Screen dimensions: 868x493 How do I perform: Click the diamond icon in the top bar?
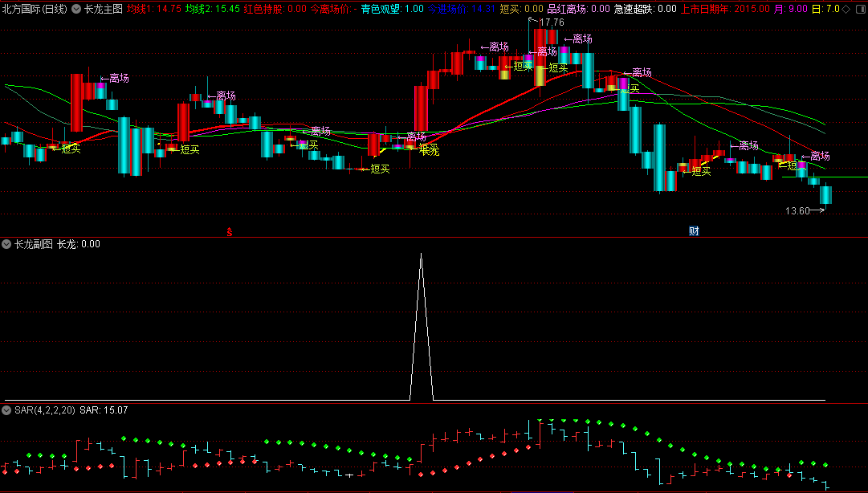(846, 9)
